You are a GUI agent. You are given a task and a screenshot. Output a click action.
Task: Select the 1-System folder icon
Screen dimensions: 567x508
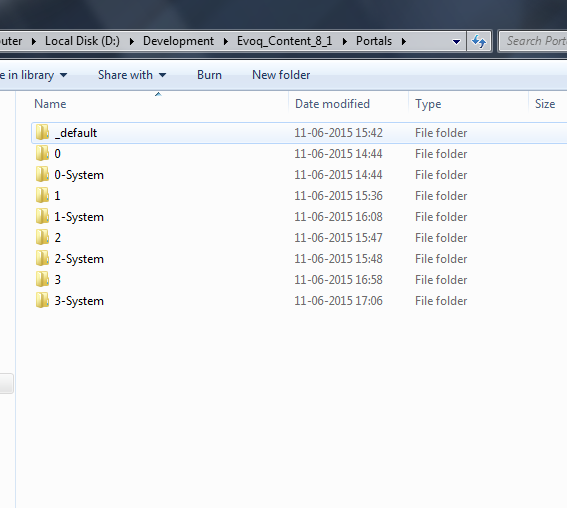42,216
